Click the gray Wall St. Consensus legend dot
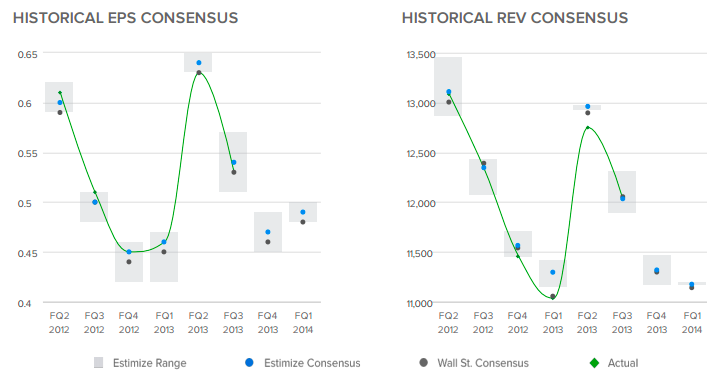The height and width of the screenshot is (379, 707). [423, 362]
